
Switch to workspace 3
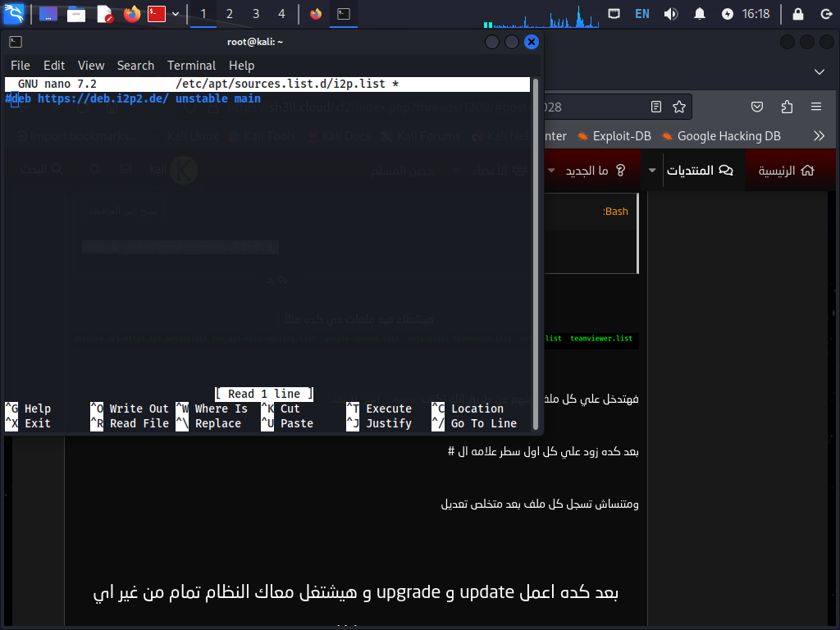click(256, 14)
